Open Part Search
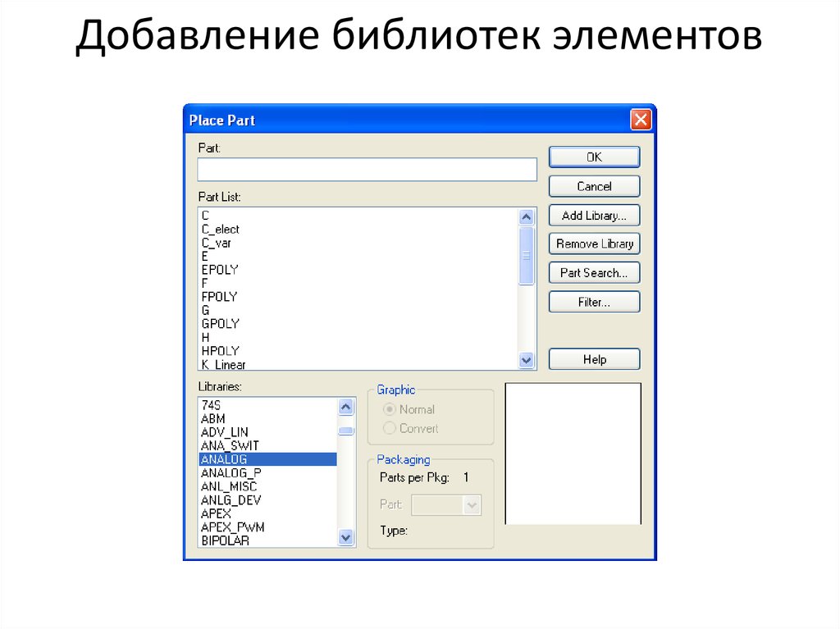 pos(594,272)
